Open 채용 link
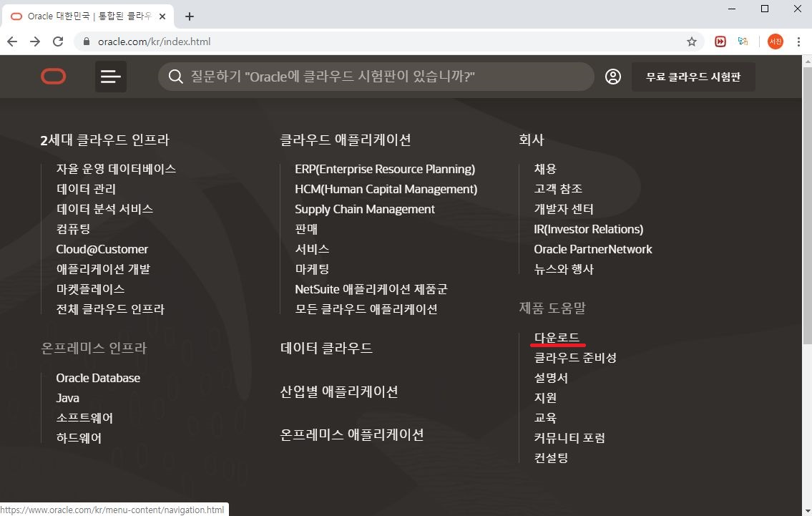 point(544,169)
